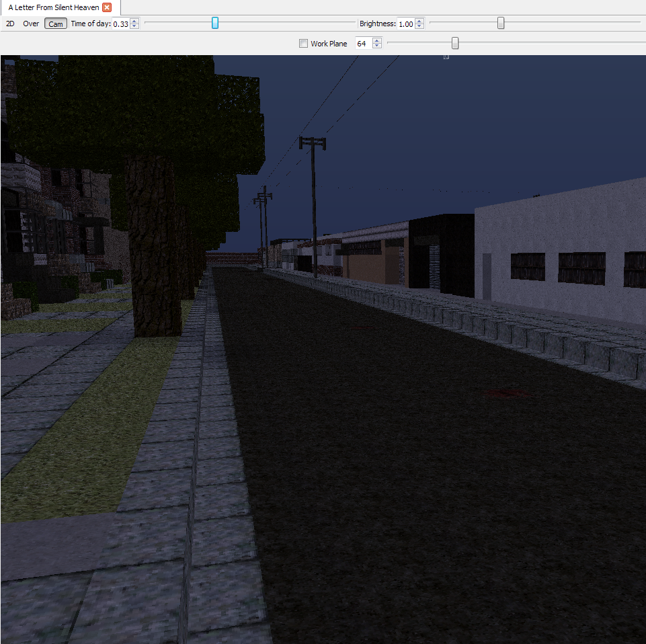Switch to the Over view mode
This screenshot has height=644, width=646.
(x=31, y=24)
